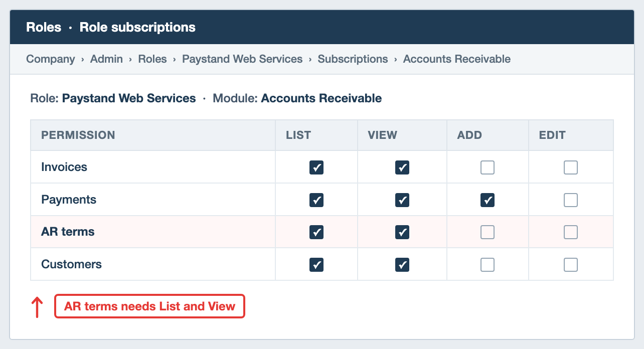Check Add permission for Customers
Image resolution: width=644 pixels, height=349 pixels.
point(488,265)
